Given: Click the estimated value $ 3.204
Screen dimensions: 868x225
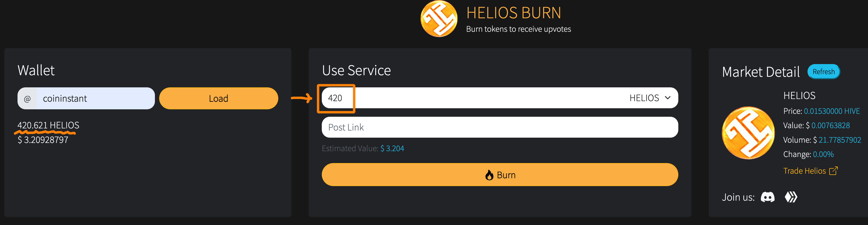Looking at the screenshot, I should [392, 149].
